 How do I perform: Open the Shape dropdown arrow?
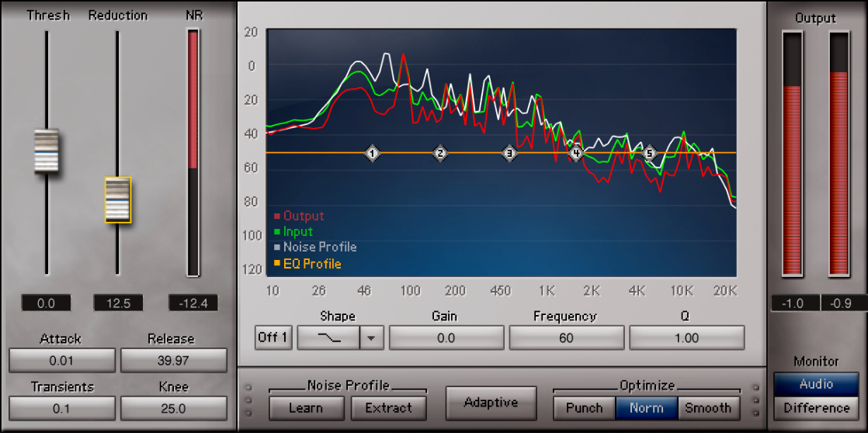point(372,338)
